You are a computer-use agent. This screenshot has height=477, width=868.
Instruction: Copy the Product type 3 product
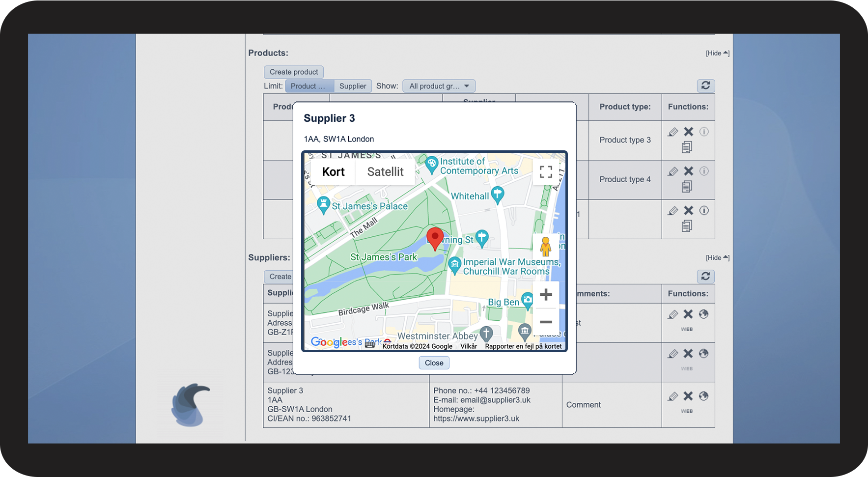pyautogui.click(x=687, y=147)
